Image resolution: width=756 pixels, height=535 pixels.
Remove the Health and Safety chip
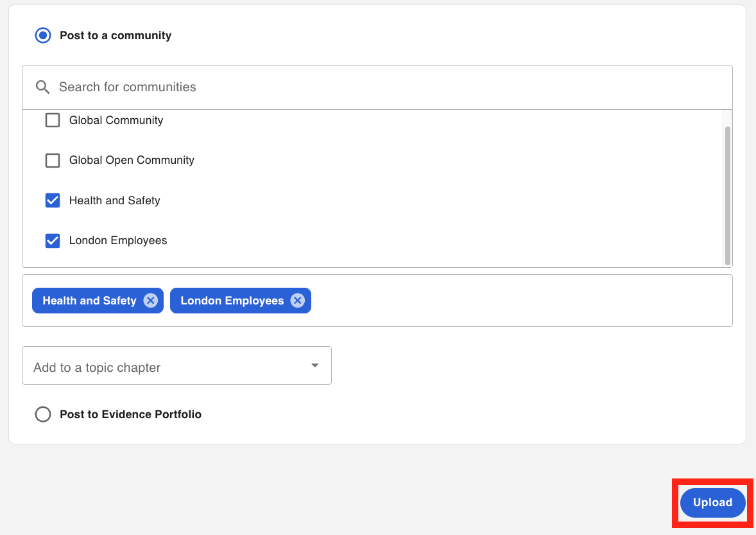(150, 301)
